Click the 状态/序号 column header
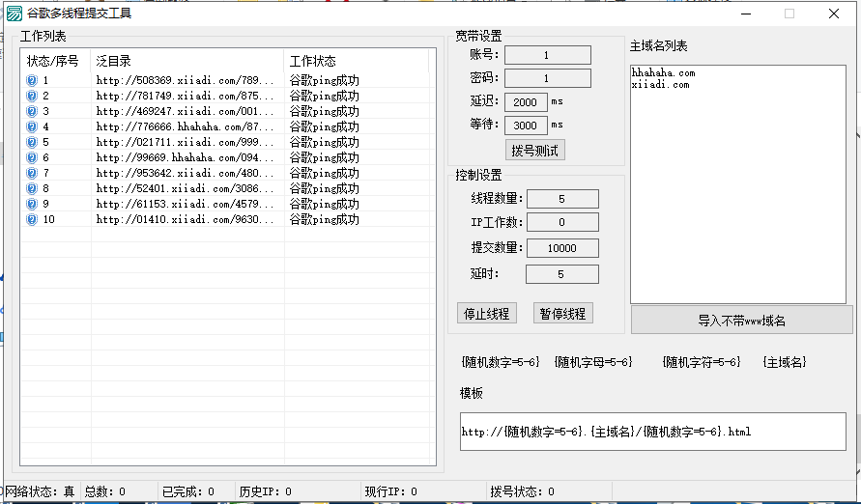Image resolution: width=861 pixels, height=504 pixels. click(x=55, y=61)
